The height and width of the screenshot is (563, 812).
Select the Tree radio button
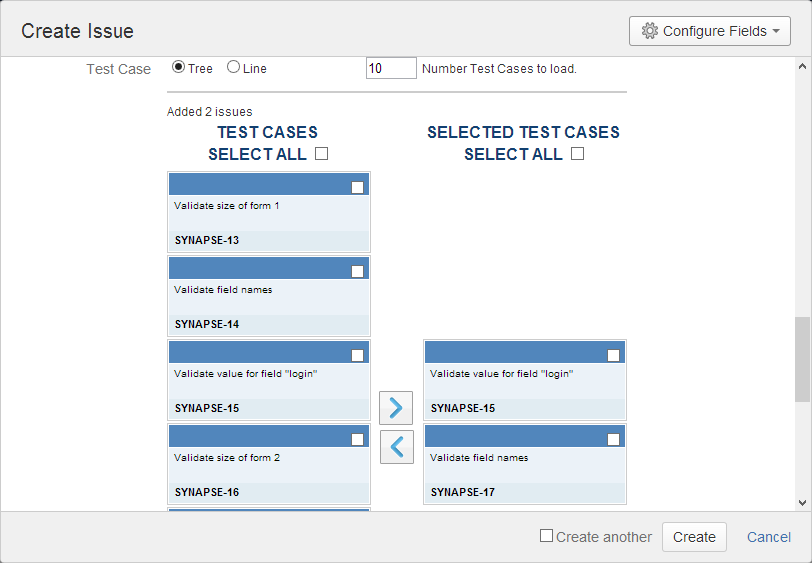pyautogui.click(x=179, y=68)
